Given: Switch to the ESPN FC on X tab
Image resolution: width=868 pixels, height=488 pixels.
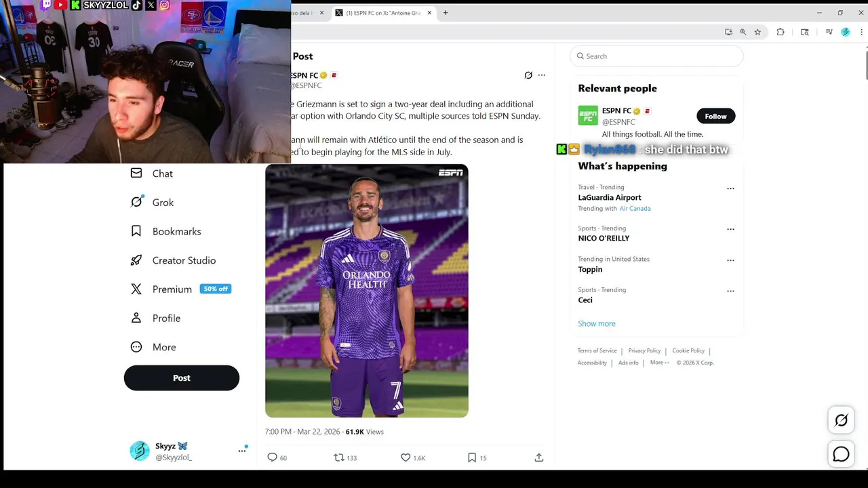Looking at the screenshot, I should (383, 13).
